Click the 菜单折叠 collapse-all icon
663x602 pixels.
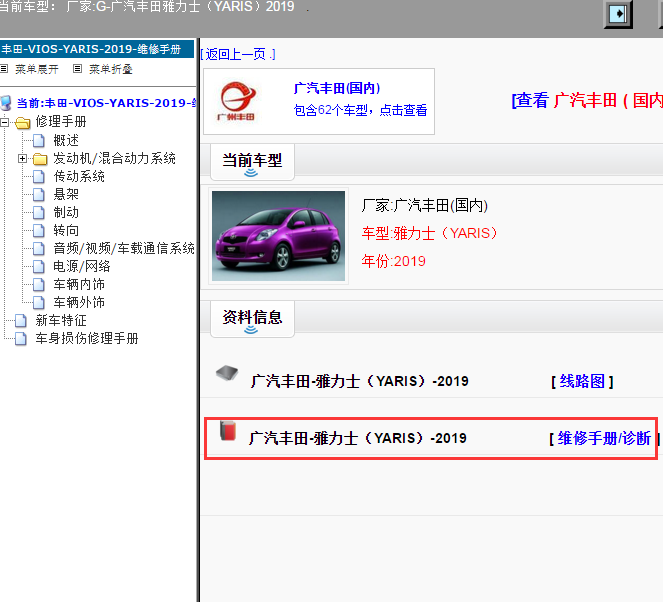[77, 68]
